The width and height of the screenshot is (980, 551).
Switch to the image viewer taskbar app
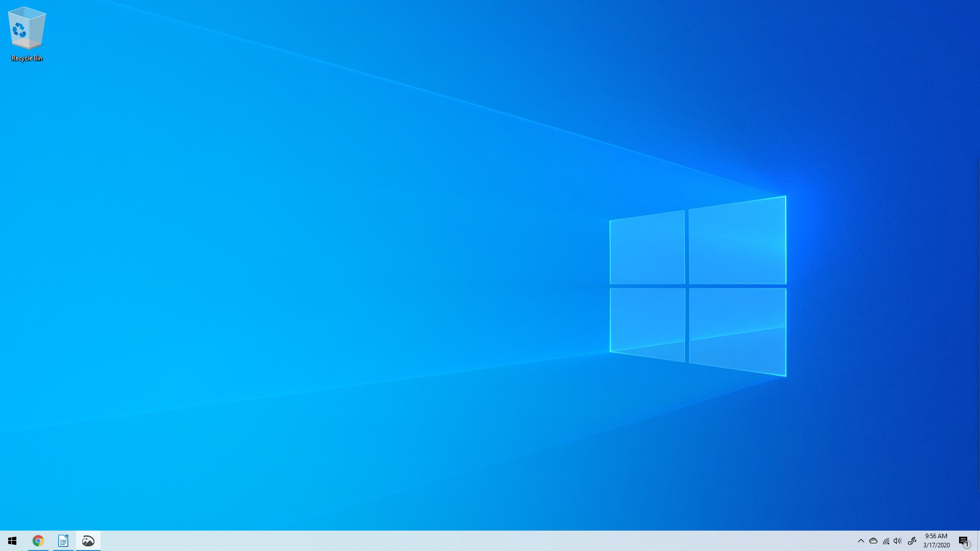tap(88, 541)
